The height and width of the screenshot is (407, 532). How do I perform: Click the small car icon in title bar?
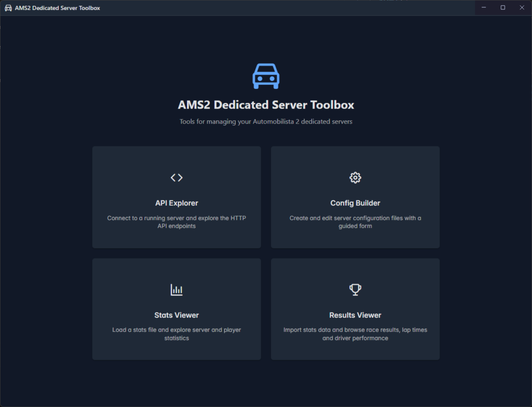coord(8,8)
